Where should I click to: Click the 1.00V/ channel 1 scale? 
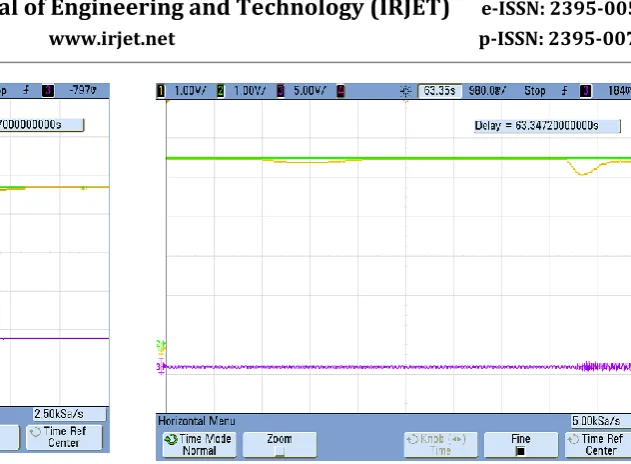(x=190, y=91)
